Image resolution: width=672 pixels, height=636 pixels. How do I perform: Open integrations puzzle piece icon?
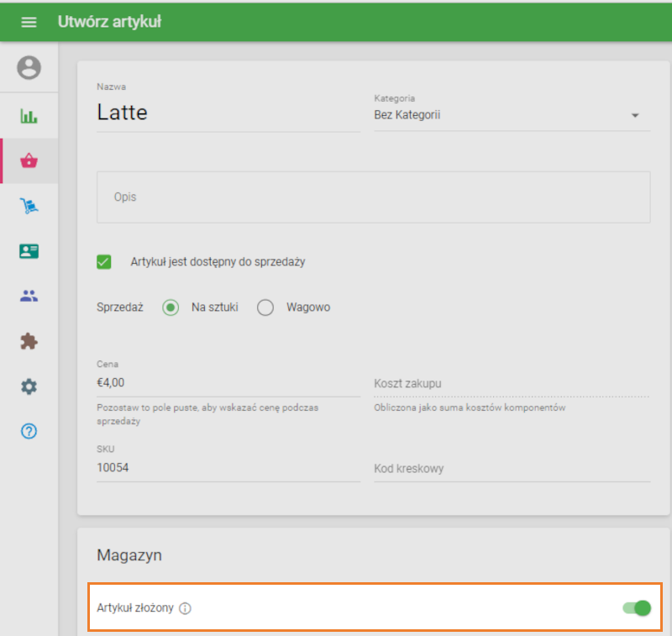point(29,341)
